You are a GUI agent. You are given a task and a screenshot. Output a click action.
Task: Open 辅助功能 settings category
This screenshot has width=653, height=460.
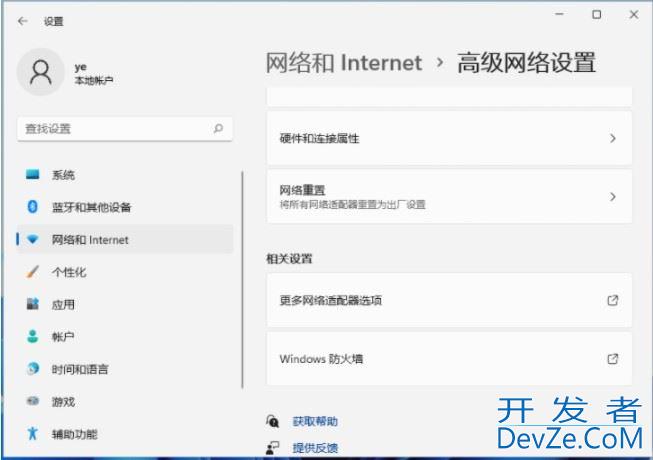pos(125,434)
